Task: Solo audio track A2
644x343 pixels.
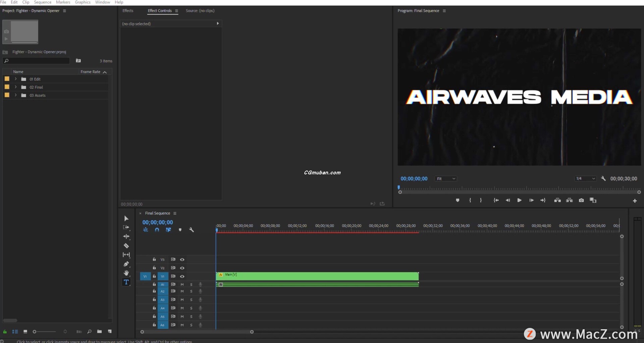Action: [x=191, y=291]
